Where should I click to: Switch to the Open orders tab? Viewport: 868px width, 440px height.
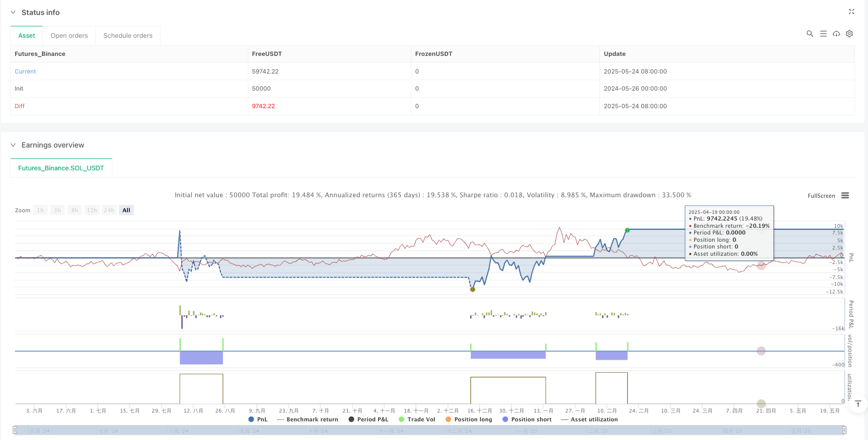[x=69, y=36]
